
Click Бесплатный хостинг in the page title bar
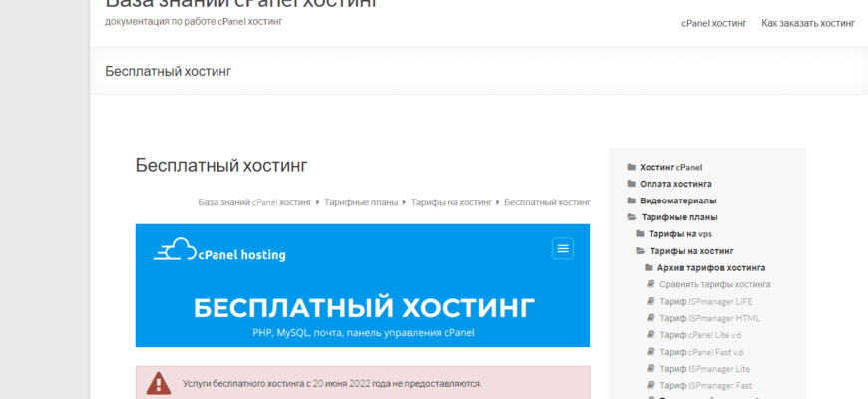click(169, 72)
